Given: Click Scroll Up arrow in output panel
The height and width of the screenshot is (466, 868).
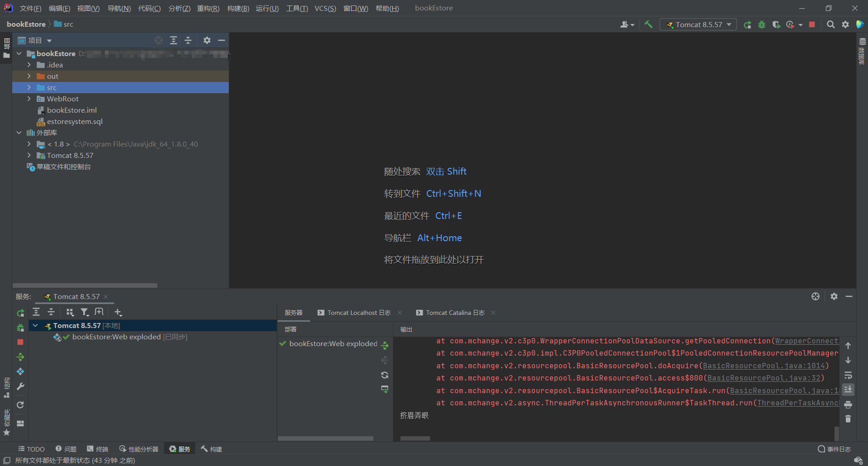Looking at the screenshot, I should 848,346.
